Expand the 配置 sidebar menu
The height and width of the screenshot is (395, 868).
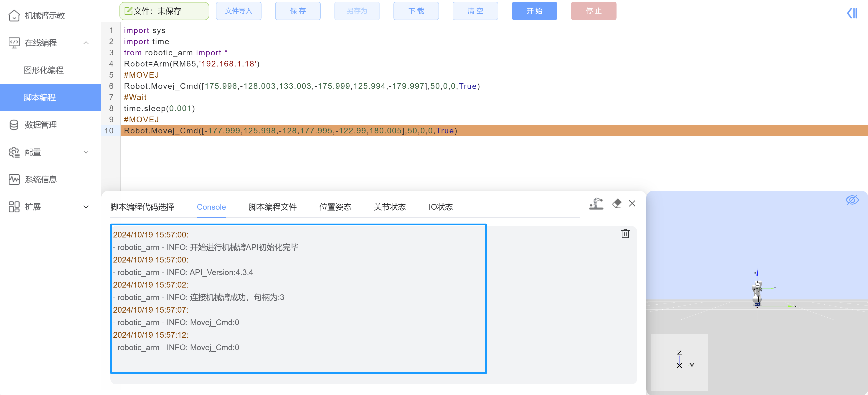86,152
